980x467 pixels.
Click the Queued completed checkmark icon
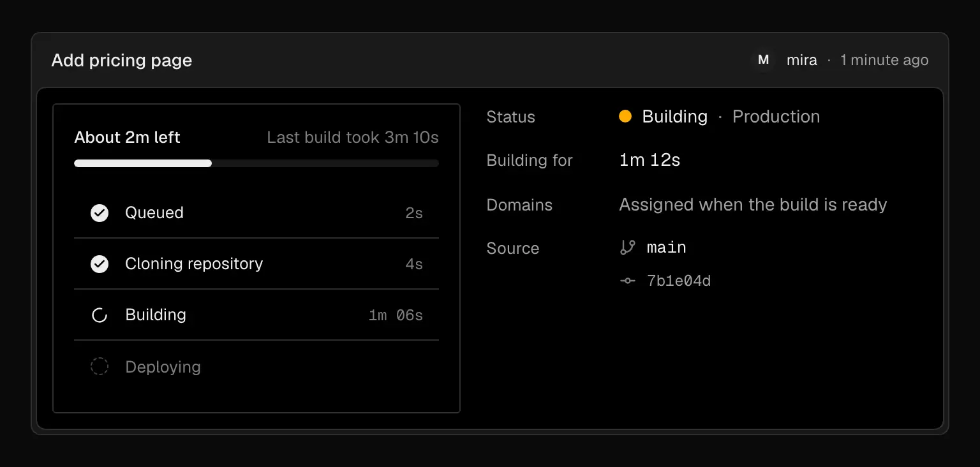[x=100, y=213]
